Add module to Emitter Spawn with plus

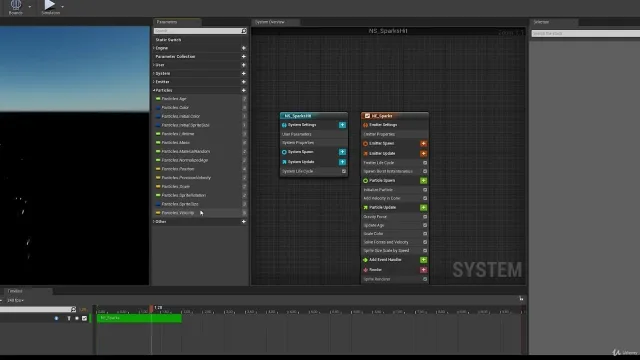[x=423, y=144]
